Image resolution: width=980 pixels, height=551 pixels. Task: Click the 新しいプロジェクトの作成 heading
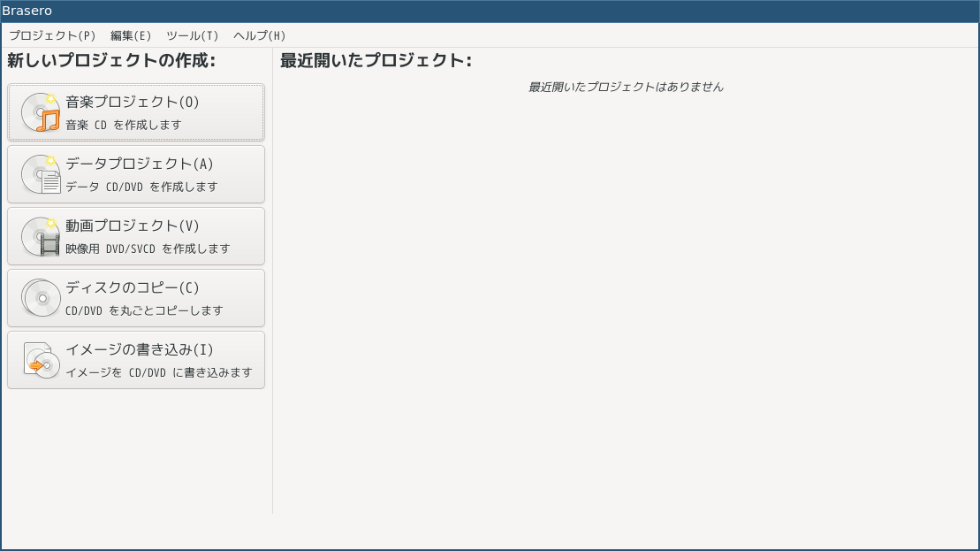pos(111,61)
